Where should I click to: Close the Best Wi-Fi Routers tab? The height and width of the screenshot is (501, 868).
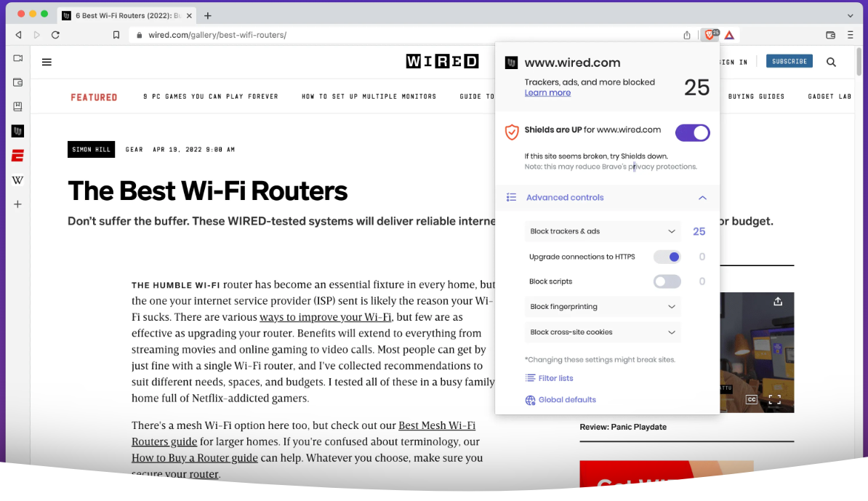click(189, 15)
